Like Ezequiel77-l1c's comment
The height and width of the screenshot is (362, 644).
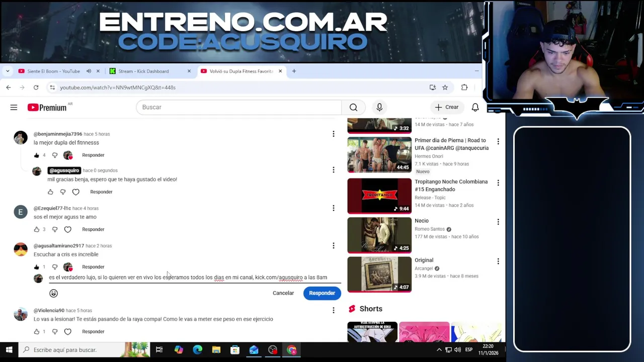(36, 229)
